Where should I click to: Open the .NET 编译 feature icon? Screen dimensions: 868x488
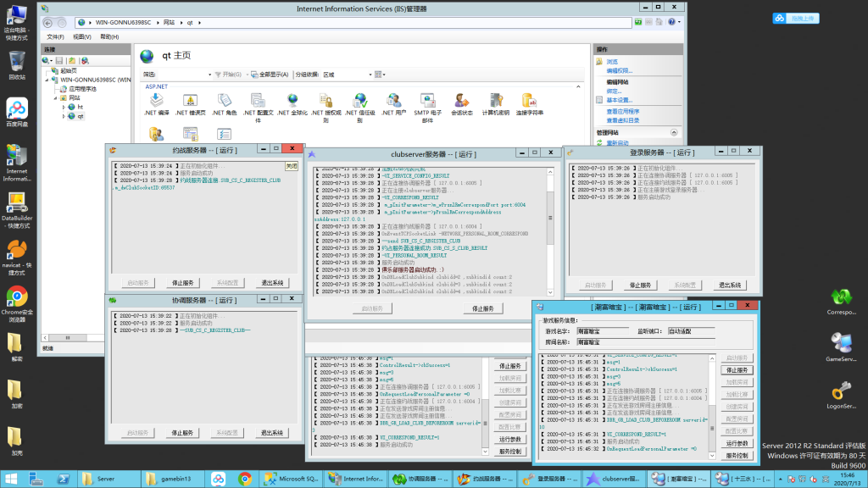tap(157, 102)
